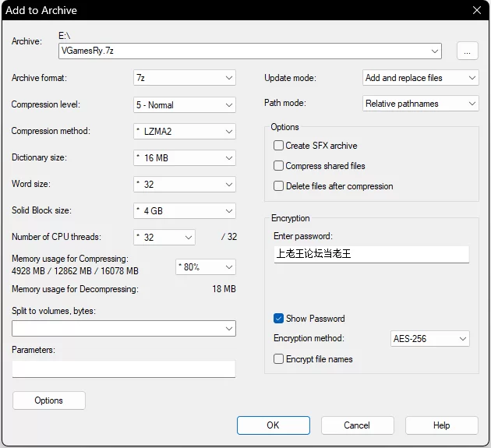The width and height of the screenshot is (491, 448).
Task: Open the Word size dropdown
Action: click(185, 184)
